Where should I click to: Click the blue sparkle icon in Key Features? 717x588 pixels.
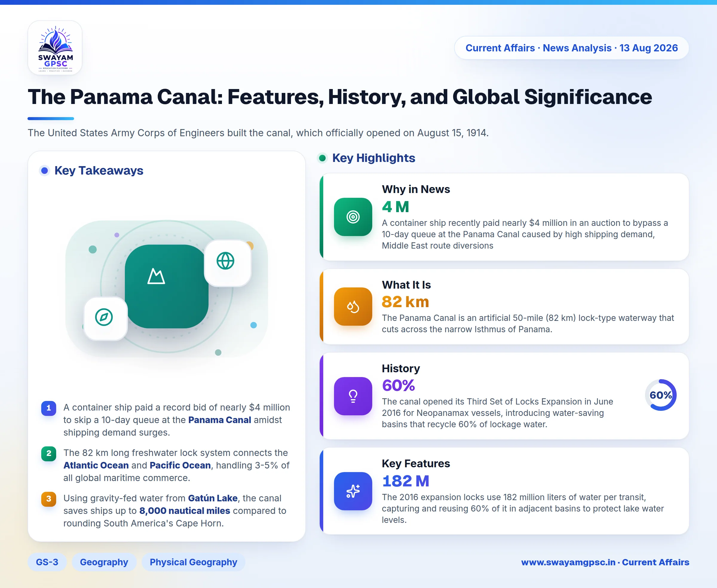click(x=353, y=491)
